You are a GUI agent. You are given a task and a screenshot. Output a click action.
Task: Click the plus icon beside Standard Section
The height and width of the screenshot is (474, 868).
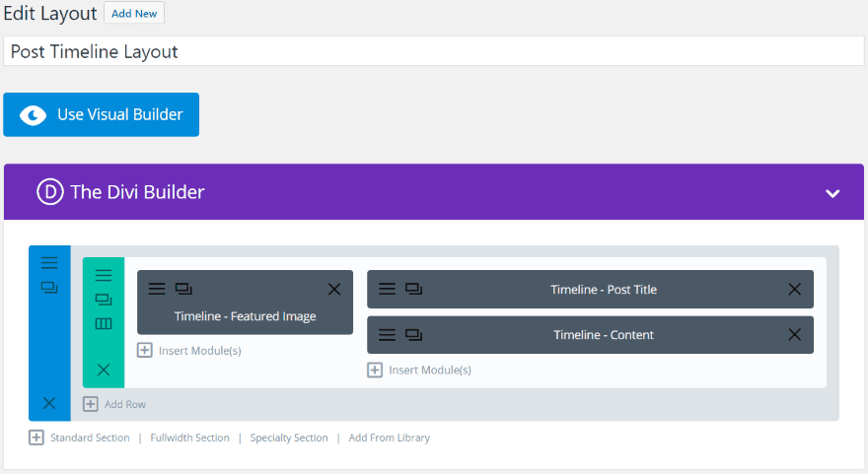click(x=36, y=438)
